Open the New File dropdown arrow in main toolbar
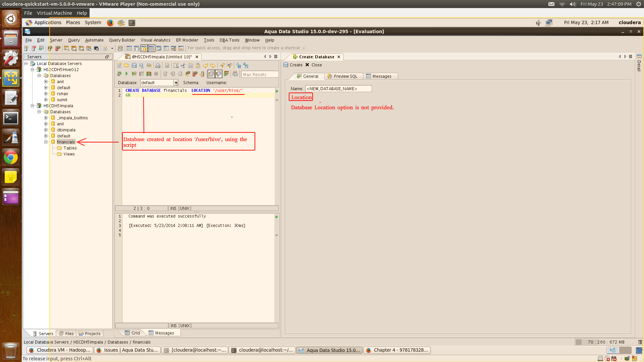Screen dimensions: 644x362 click(112, 48)
